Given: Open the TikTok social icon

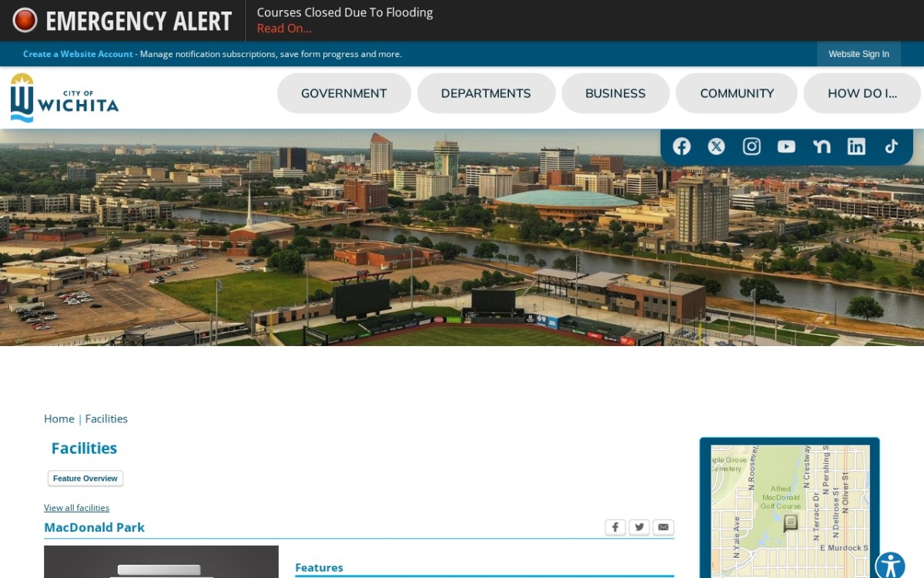Looking at the screenshot, I should 891,146.
